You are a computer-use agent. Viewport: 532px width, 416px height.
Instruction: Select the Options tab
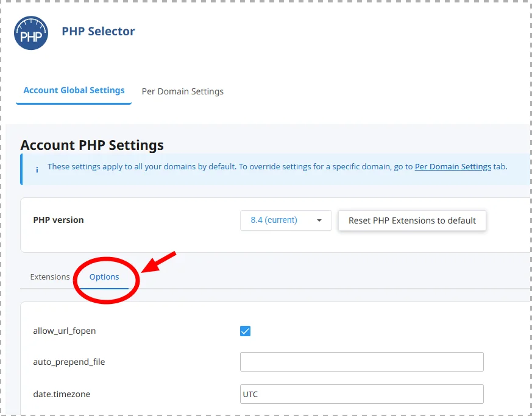tap(104, 277)
